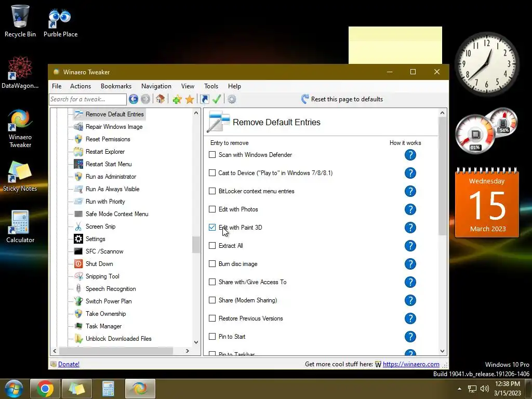The height and width of the screenshot is (399, 532).
Task: Open help for Restore Previous Versions
Action: coord(410,318)
